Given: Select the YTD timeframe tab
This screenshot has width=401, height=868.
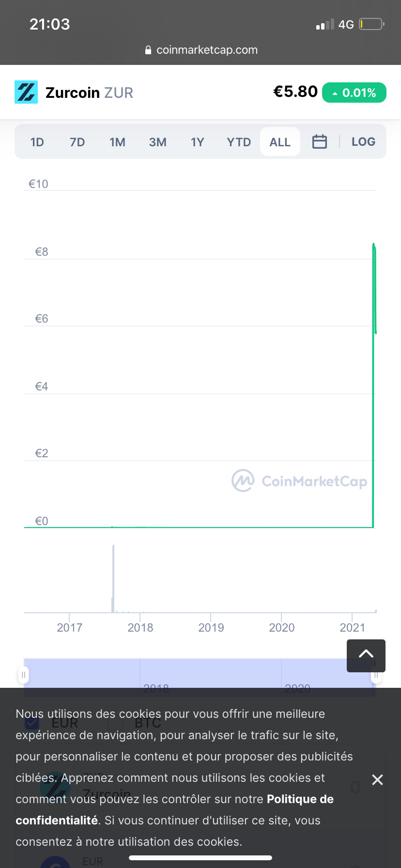Looking at the screenshot, I should (x=239, y=142).
